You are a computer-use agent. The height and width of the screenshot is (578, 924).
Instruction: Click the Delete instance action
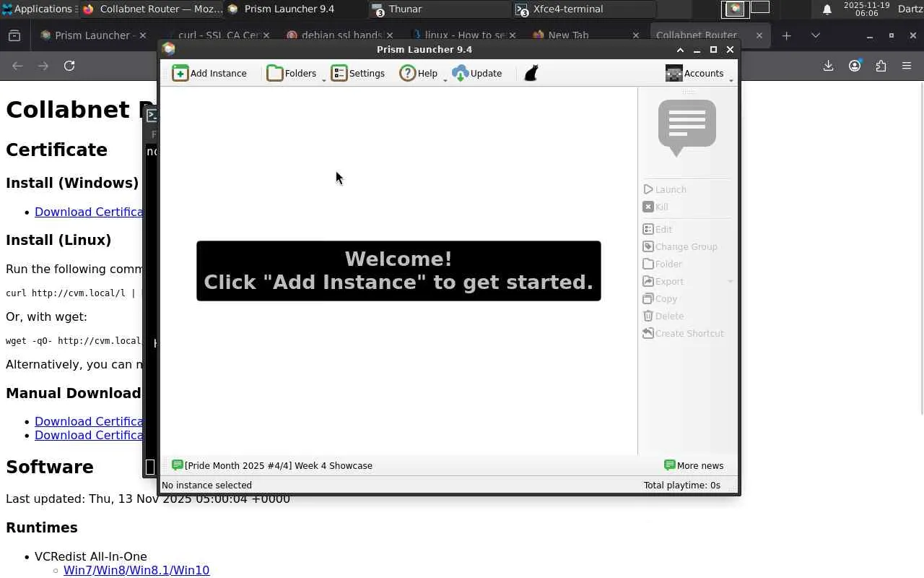(x=663, y=316)
